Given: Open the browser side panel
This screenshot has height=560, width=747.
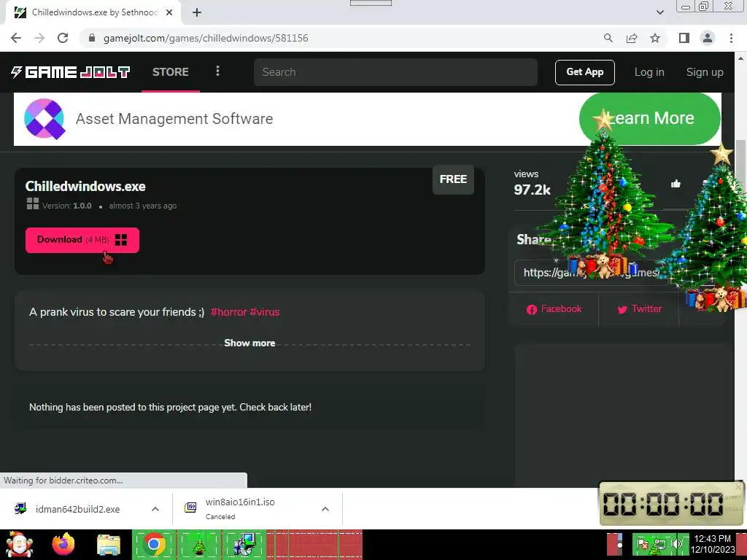Looking at the screenshot, I should (x=684, y=38).
